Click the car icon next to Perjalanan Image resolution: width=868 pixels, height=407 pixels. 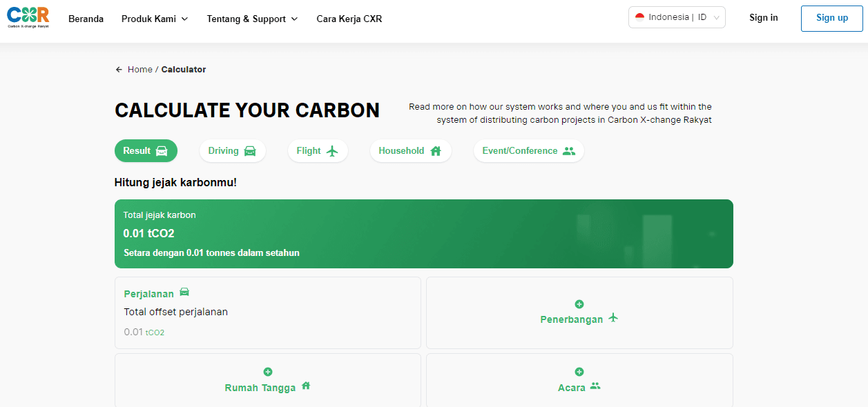point(184,292)
